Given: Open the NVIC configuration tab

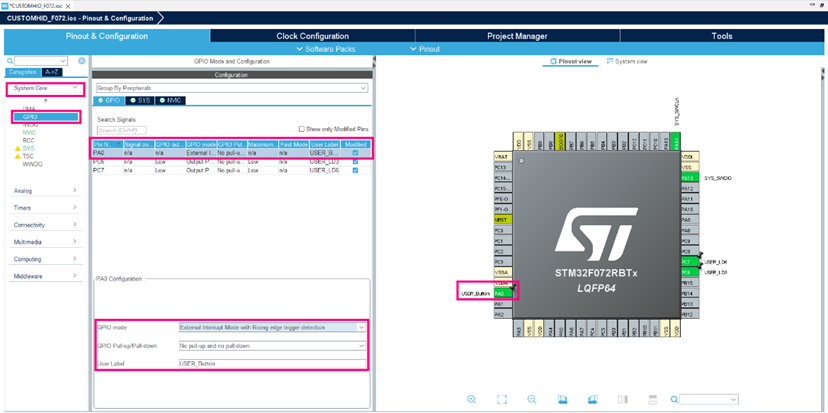Looking at the screenshot, I should pyautogui.click(x=170, y=100).
